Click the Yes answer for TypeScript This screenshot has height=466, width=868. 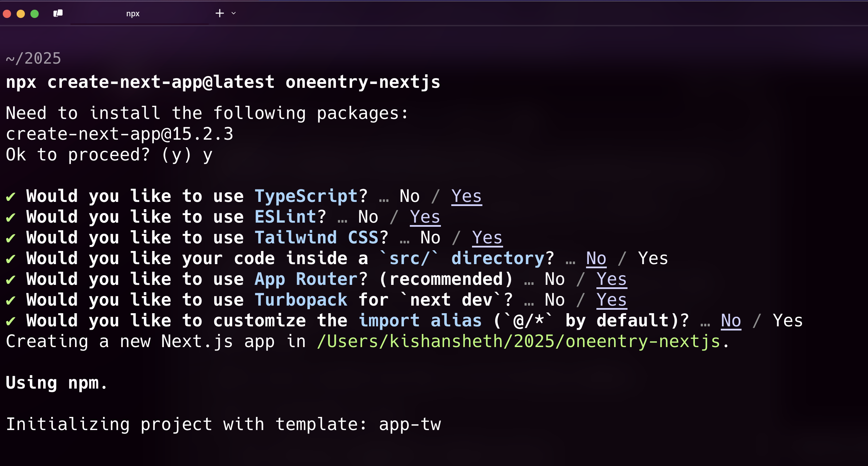click(x=466, y=196)
